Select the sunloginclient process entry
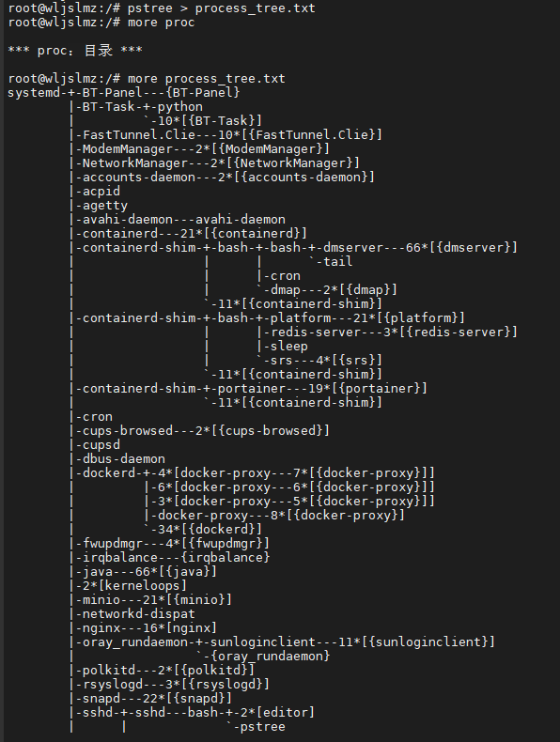The width and height of the screenshot is (560, 742). click(352, 642)
